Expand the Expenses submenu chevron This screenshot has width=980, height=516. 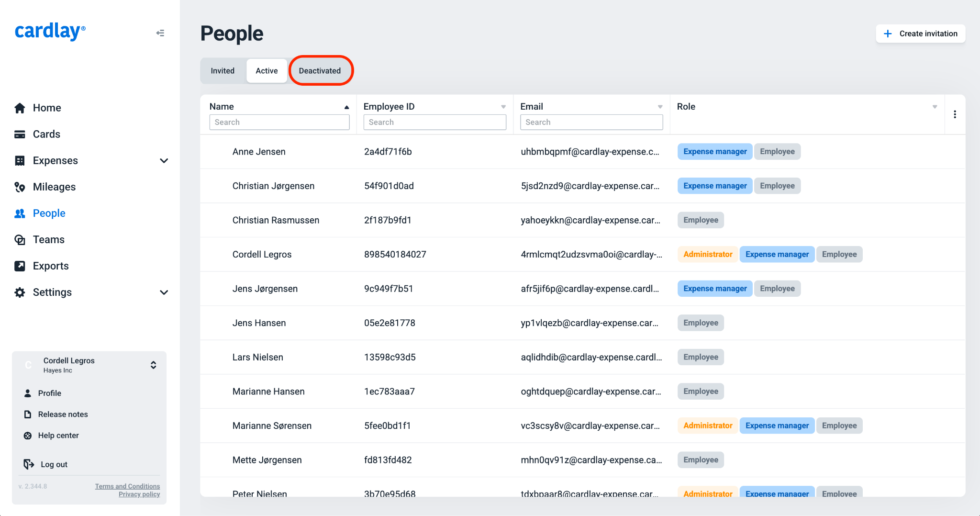pyautogui.click(x=164, y=160)
